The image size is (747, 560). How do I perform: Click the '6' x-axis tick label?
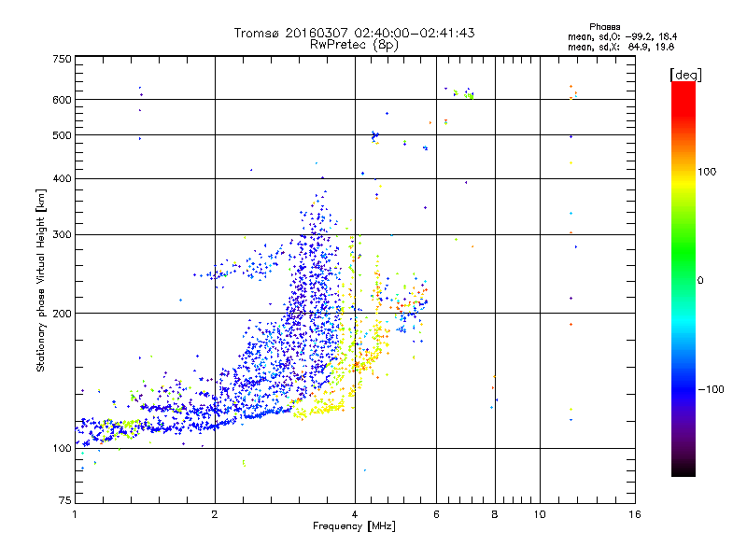436,514
